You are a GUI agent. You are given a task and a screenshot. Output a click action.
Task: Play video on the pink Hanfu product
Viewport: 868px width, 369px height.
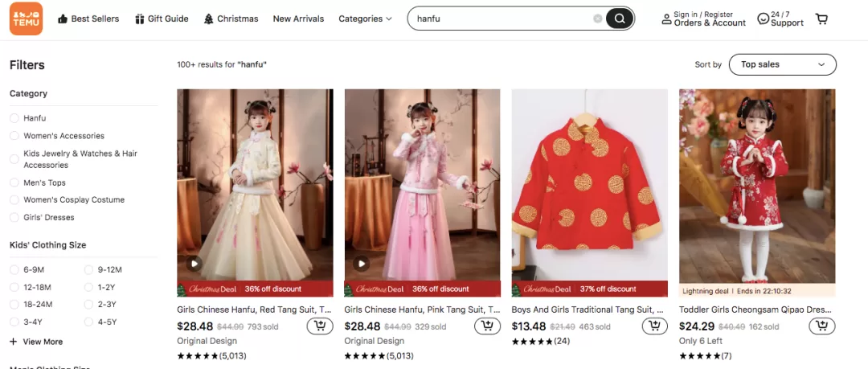(x=361, y=264)
